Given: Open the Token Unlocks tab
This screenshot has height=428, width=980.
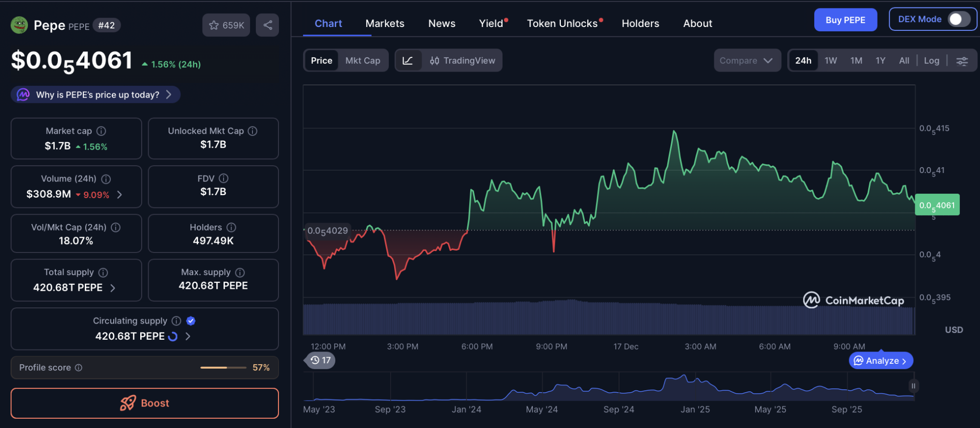Looking at the screenshot, I should (562, 24).
